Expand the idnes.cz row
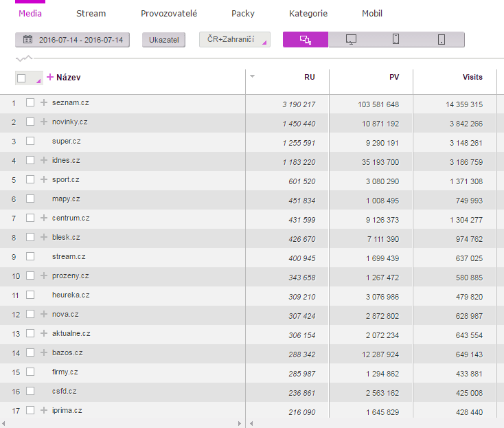 44,161
